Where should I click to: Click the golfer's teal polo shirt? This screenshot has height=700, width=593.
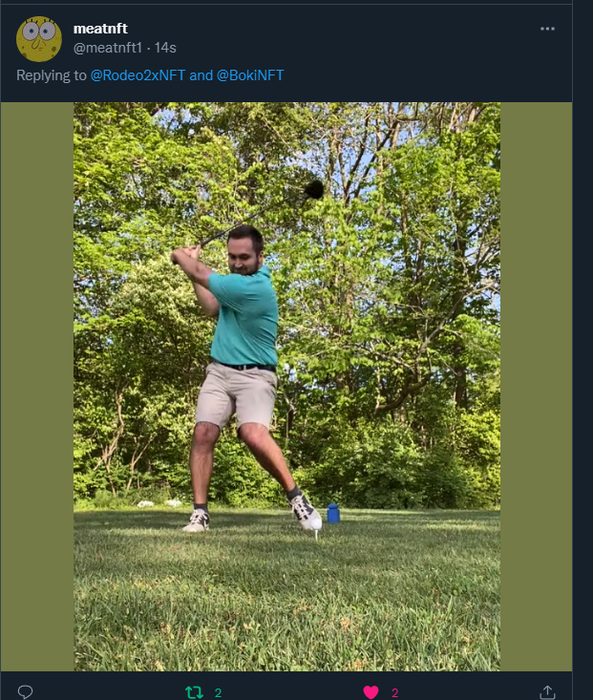pyautogui.click(x=245, y=318)
